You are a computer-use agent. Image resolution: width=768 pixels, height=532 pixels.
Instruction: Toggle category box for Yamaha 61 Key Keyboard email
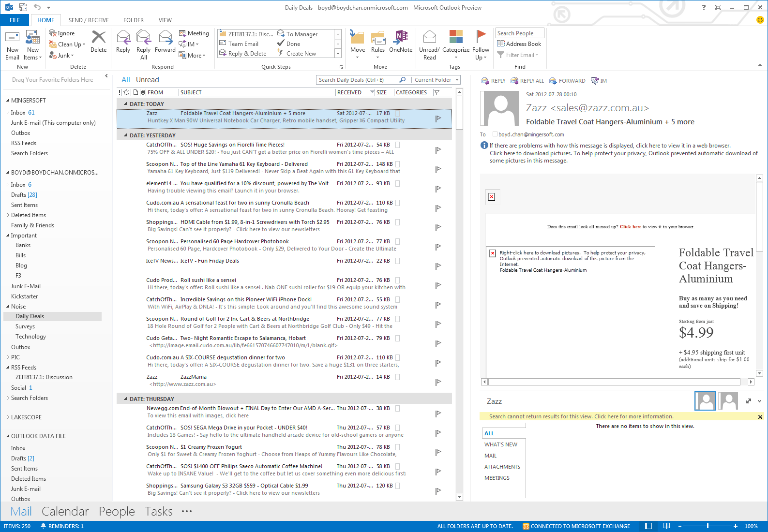pyautogui.click(x=397, y=164)
